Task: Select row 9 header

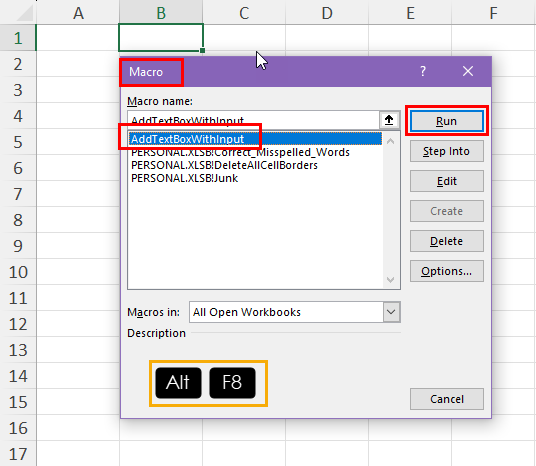Action: (18, 246)
